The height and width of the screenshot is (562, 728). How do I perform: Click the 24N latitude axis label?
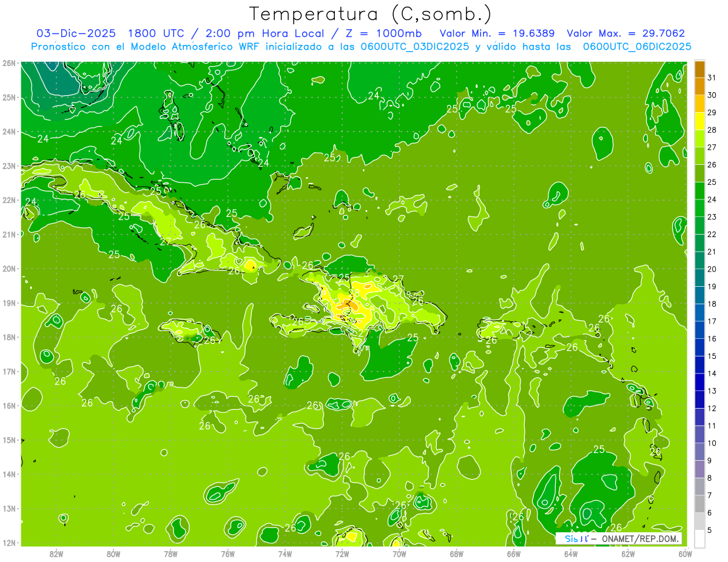tap(8, 132)
